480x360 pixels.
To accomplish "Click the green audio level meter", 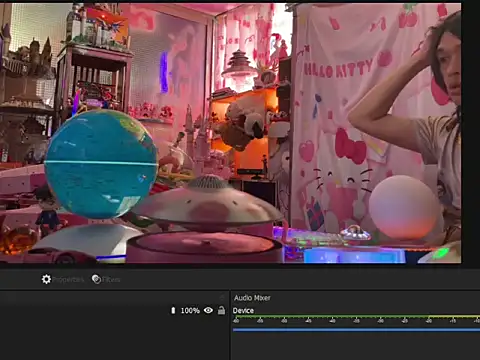I will pyautogui.click(x=356, y=316).
